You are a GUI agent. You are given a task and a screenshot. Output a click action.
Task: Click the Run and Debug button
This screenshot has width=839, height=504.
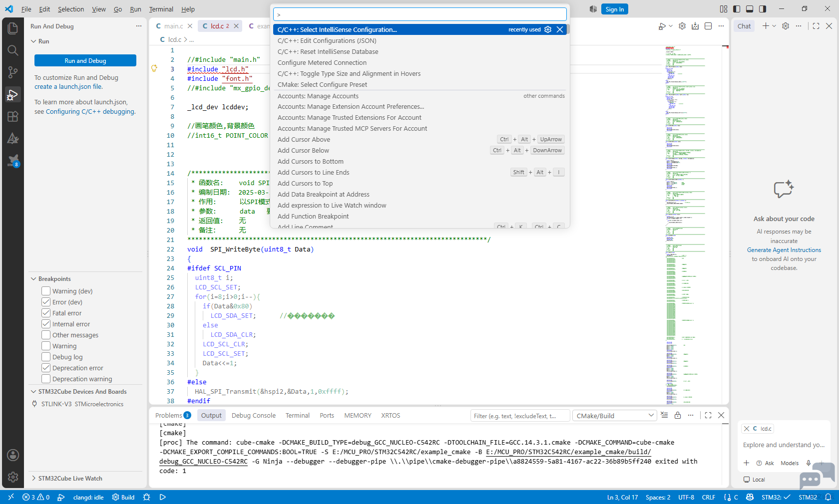click(x=85, y=60)
